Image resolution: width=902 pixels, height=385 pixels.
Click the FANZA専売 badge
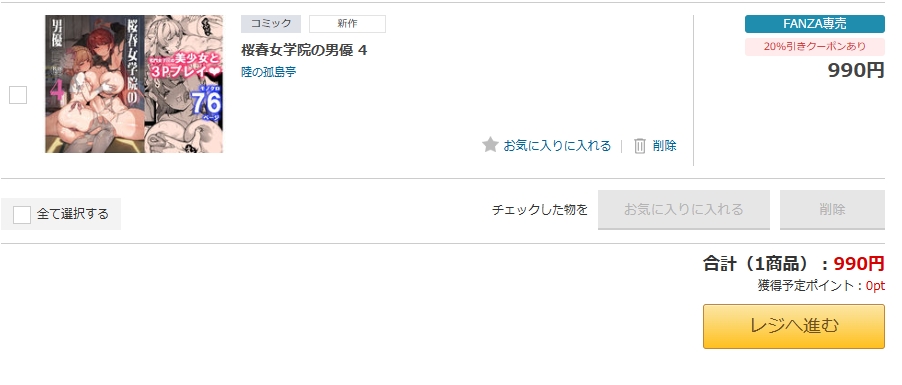tap(815, 24)
